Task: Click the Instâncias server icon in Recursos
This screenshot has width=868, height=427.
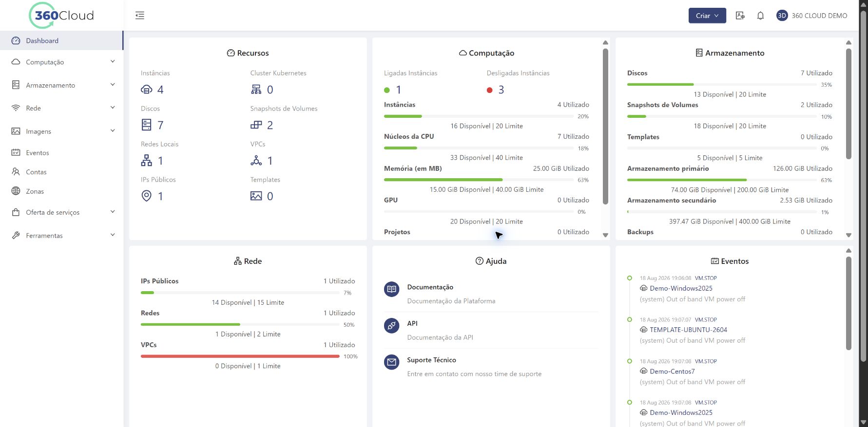Action: pos(146,90)
